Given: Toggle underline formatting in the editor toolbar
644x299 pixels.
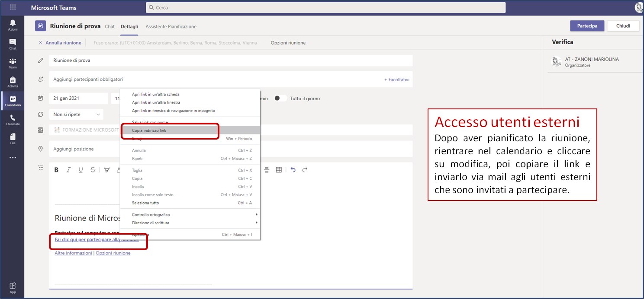Looking at the screenshot, I should click(x=80, y=170).
